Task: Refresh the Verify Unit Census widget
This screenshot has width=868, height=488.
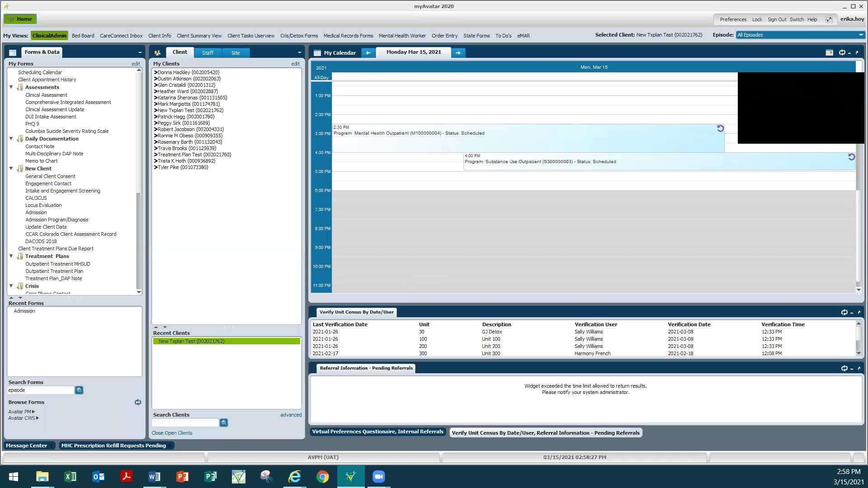Action: [x=844, y=312]
